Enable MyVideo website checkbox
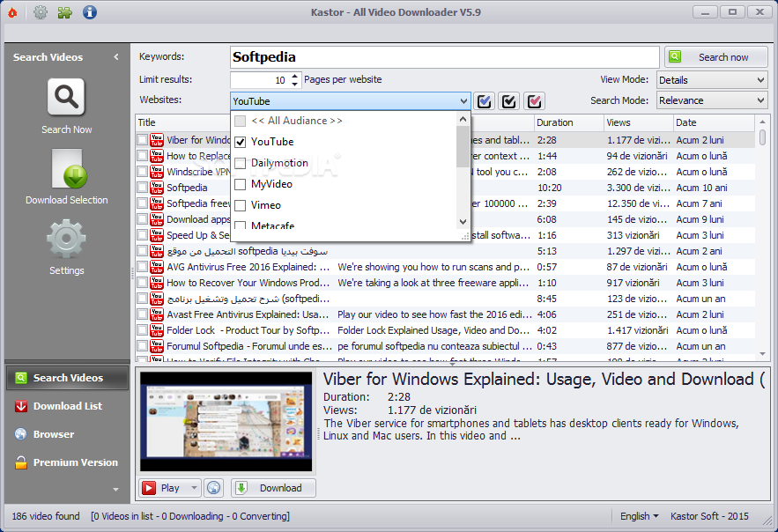This screenshot has width=778, height=532. (241, 184)
